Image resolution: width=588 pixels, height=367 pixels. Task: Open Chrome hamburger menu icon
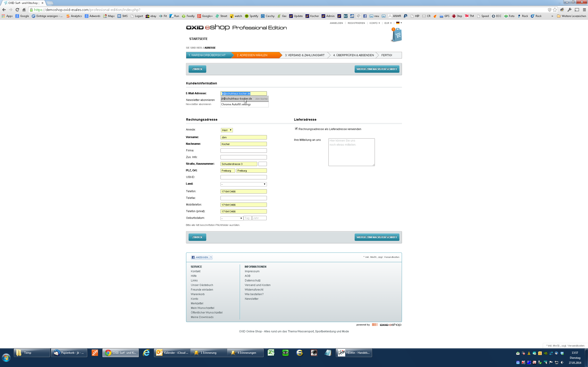(584, 10)
